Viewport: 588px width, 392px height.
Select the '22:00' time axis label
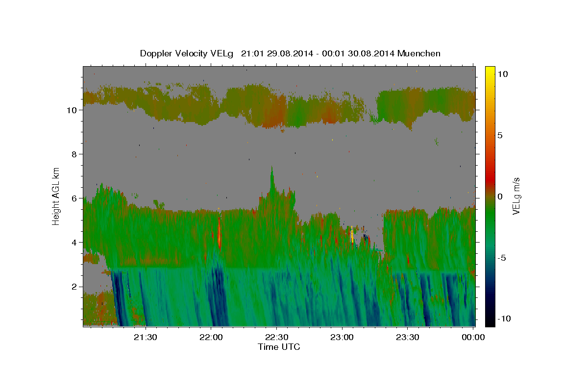pos(211,337)
